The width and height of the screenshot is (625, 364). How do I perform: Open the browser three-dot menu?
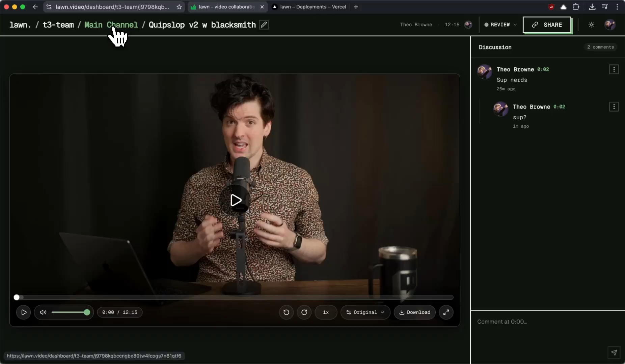[617, 7]
